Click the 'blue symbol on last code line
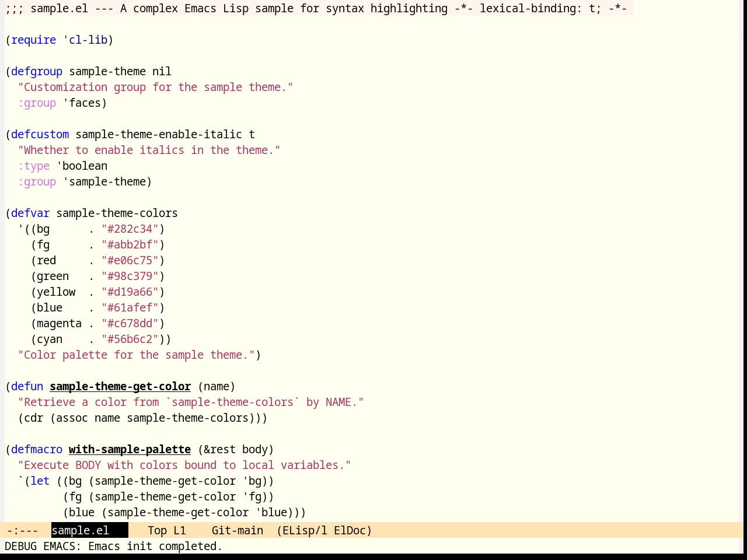The height and width of the screenshot is (560, 747). pos(271,512)
